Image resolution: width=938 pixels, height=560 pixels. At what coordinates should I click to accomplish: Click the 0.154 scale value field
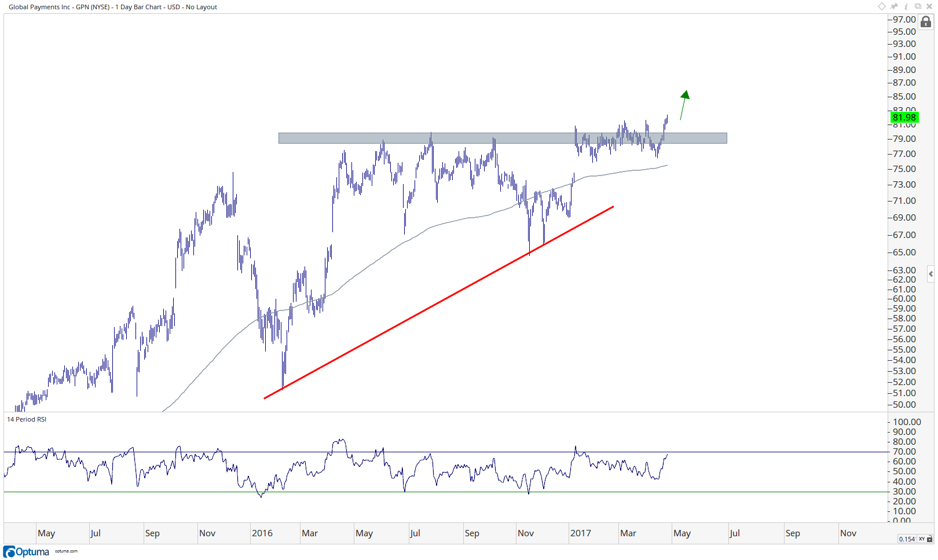(907, 539)
